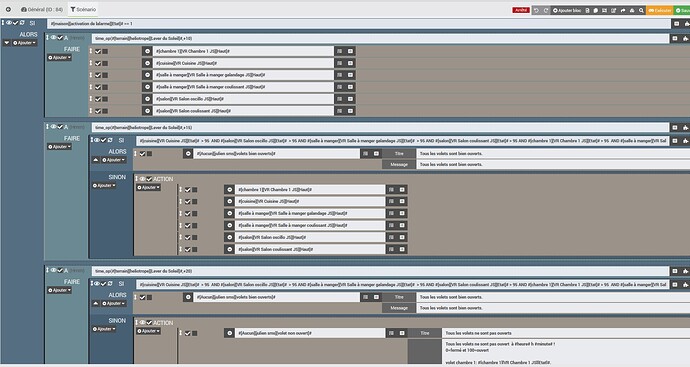
Task: Click the expand icon right of root SI condition field
Action: [x=676, y=24]
